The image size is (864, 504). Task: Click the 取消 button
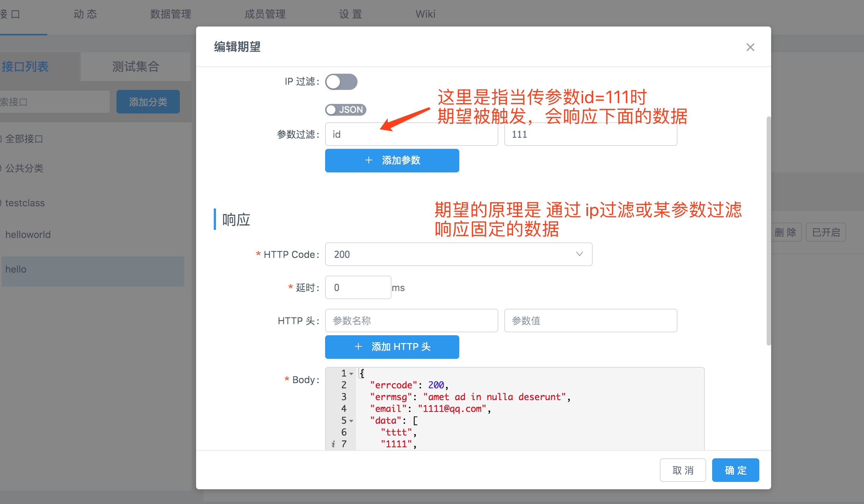point(683,470)
